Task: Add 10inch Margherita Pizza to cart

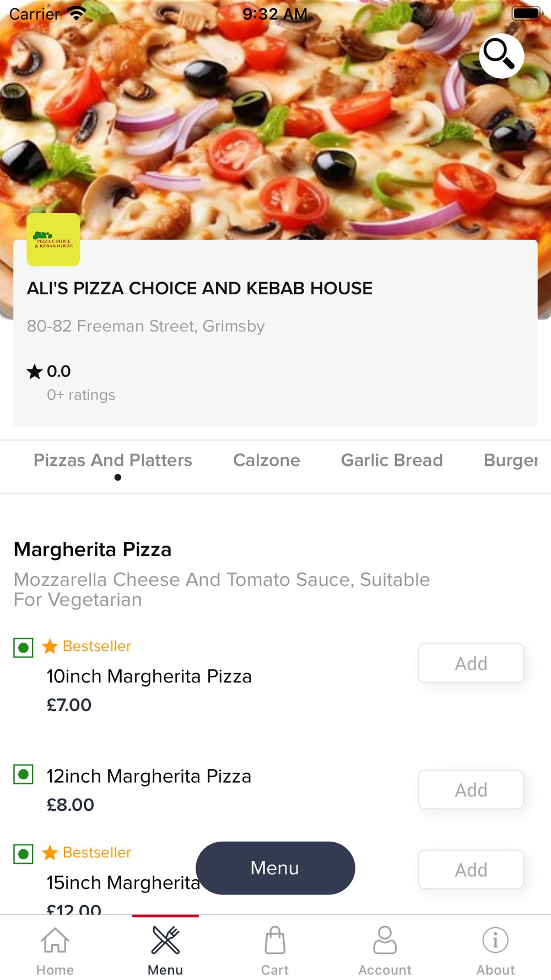Action: tap(471, 663)
